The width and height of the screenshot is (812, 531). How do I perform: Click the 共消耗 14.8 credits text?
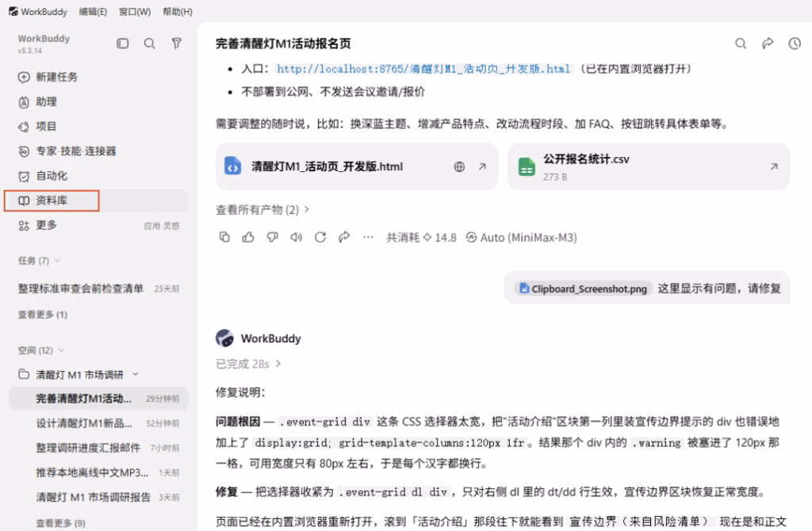tap(421, 238)
